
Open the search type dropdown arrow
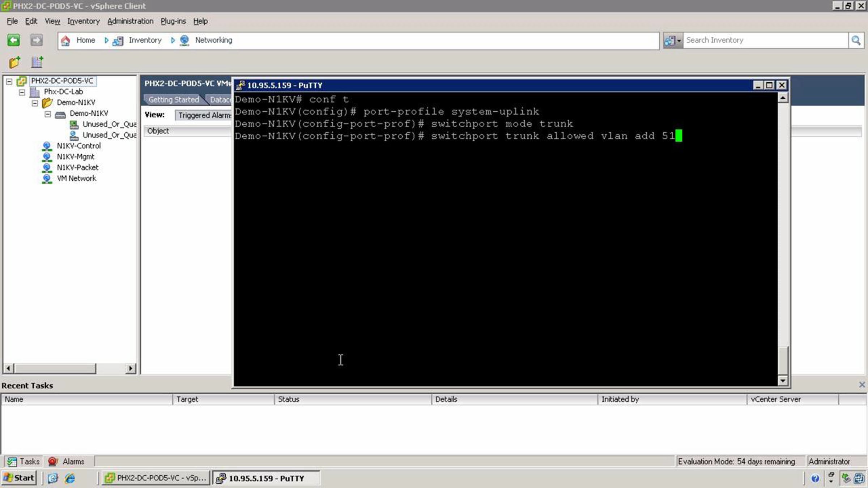(679, 40)
